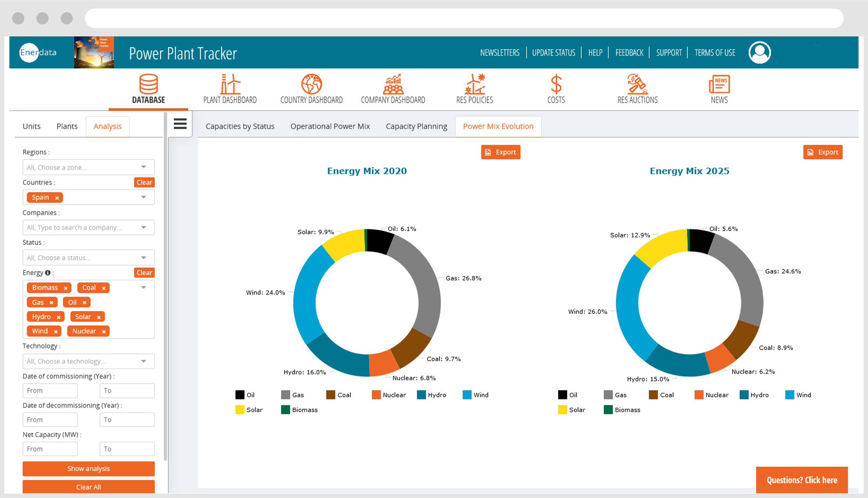The image size is (868, 498).
Task: Open the Country Dashboard globe icon
Action: [x=311, y=84]
